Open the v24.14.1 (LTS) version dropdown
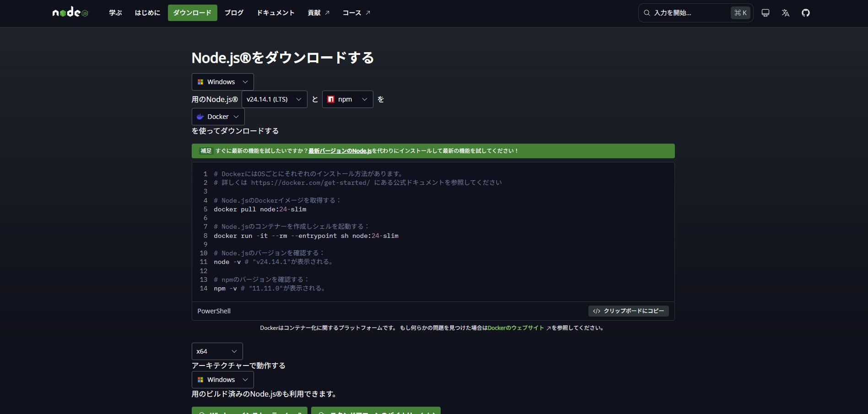 274,99
